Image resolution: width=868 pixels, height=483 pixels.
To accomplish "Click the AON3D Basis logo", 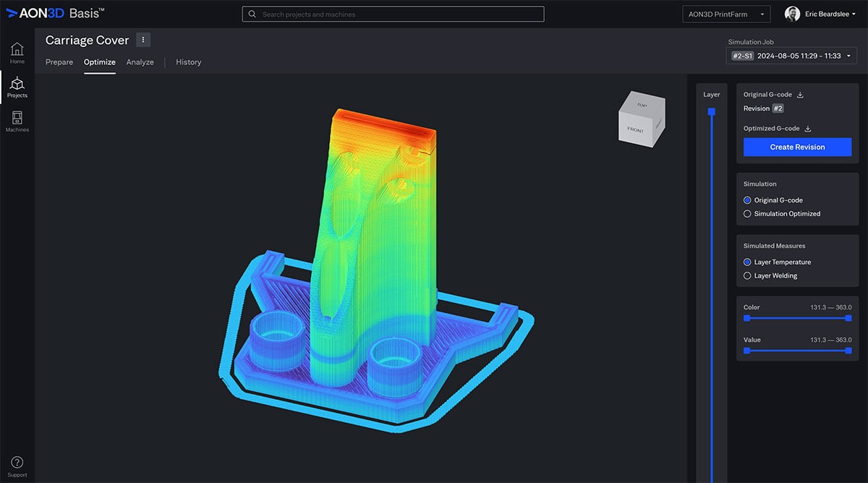I will pos(55,13).
